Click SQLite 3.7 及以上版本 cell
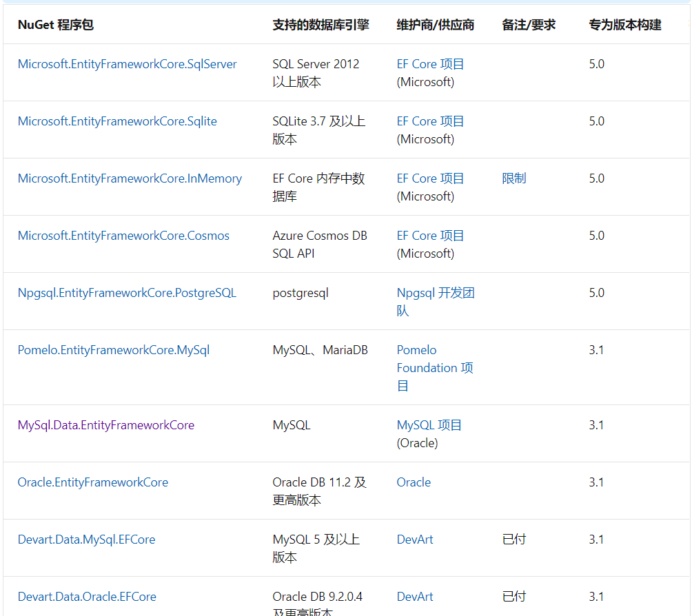Viewport: 692px width, 616px height. point(319,130)
